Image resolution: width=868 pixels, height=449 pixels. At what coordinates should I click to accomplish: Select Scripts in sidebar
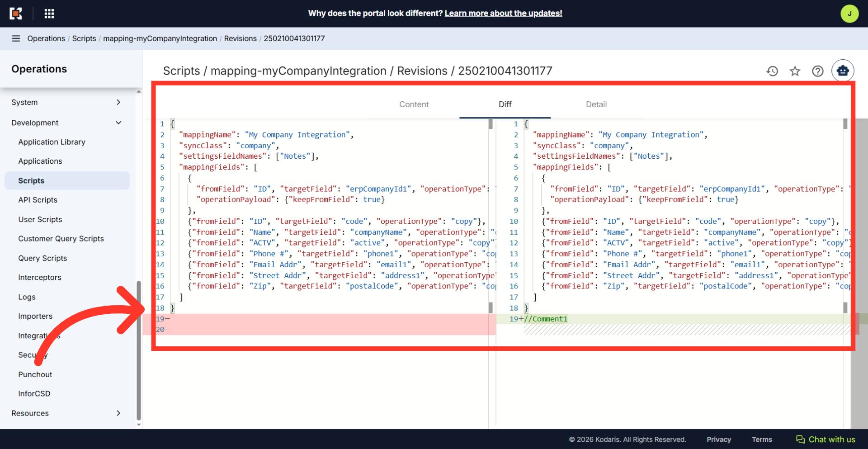67,180
